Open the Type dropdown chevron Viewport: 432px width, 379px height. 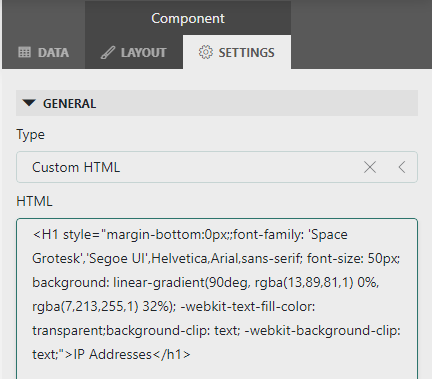pyautogui.click(x=402, y=167)
